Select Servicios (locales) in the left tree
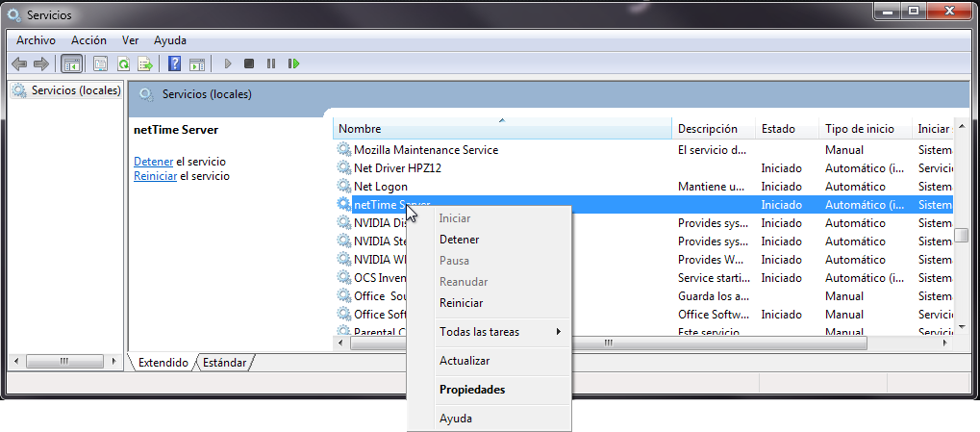This screenshot has width=980, height=432. pos(76,90)
